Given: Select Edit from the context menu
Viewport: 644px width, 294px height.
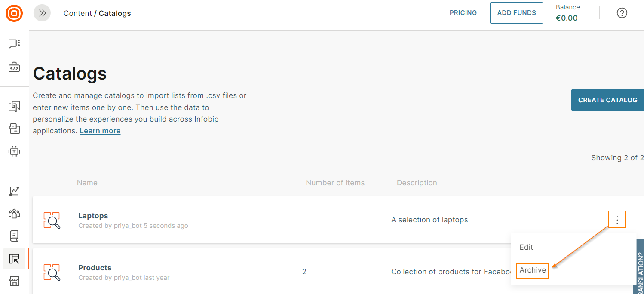Looking at the screenshot, I should tap(526, 247).
